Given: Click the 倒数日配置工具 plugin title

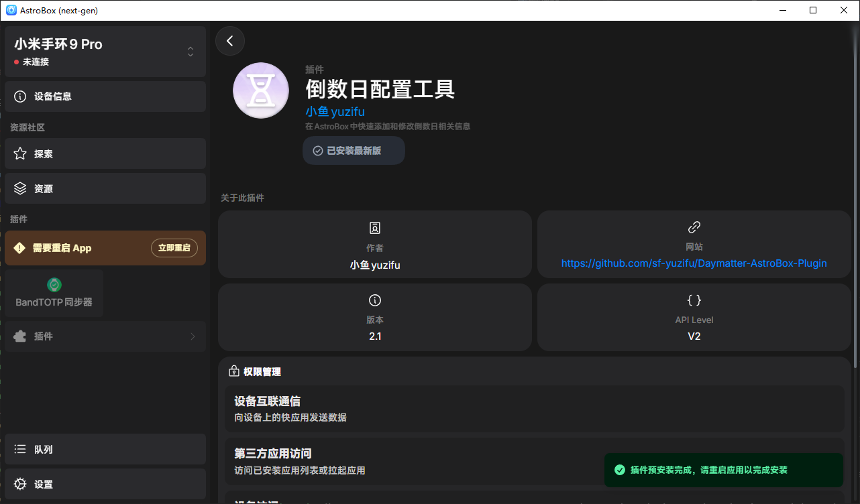Looking at the screenshot, I should [x=380, y=88].
